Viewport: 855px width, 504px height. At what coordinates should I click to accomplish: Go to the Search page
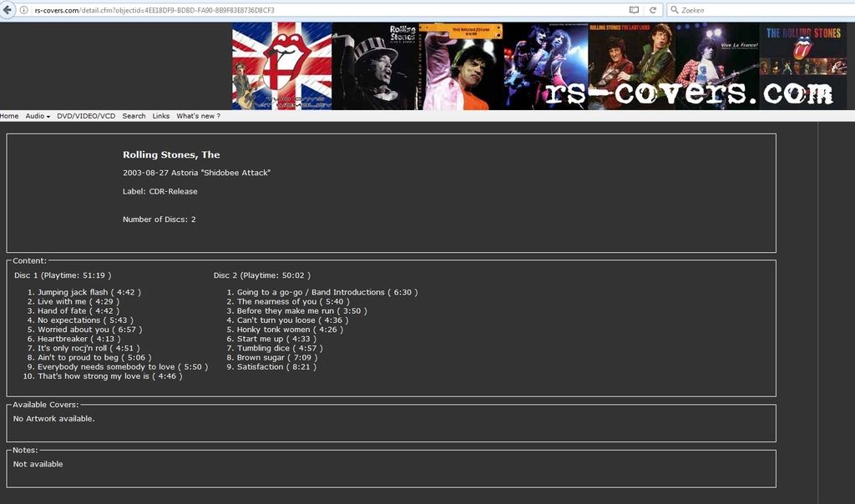pos(134,116)
